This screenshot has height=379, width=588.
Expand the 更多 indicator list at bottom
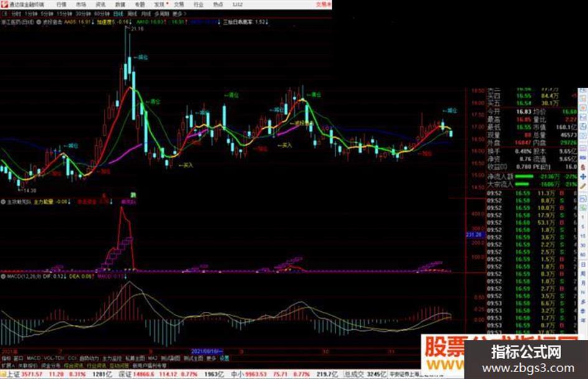tap(211, 358)
